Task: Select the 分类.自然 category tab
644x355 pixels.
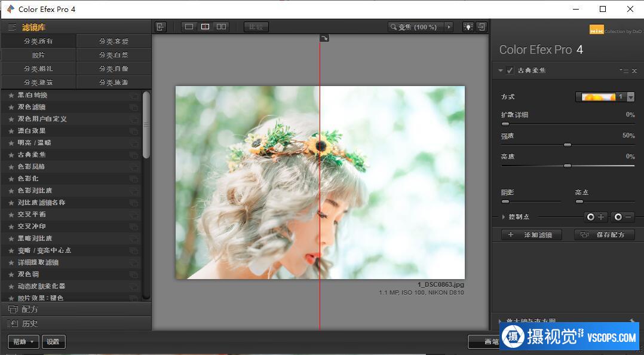Action: click(x=114, y=55)
